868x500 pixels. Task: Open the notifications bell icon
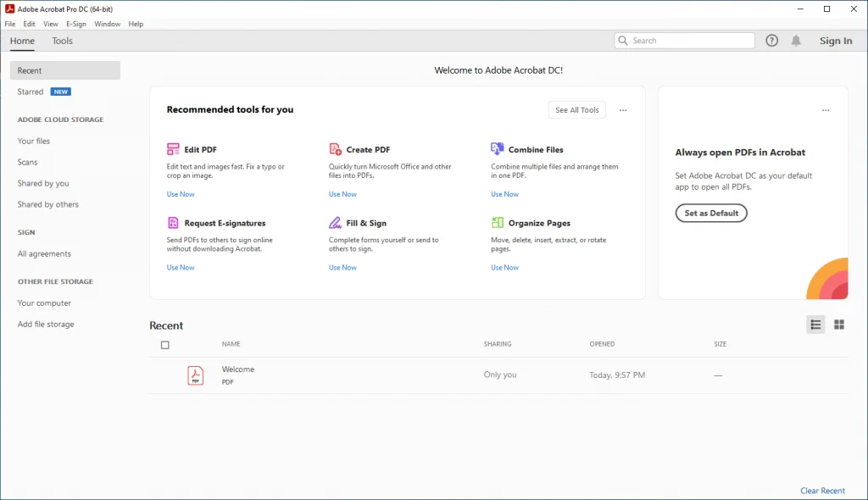[x=796, y=41]
